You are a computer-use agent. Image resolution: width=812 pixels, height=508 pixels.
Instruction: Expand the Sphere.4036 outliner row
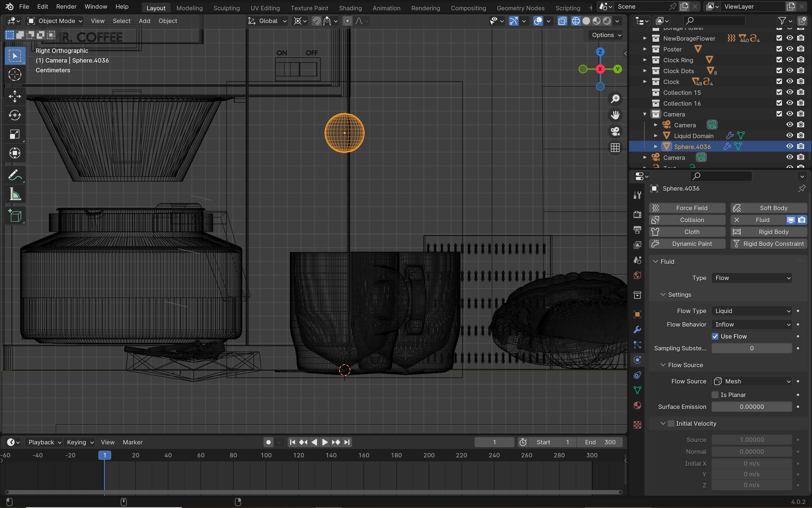(655, 146)
